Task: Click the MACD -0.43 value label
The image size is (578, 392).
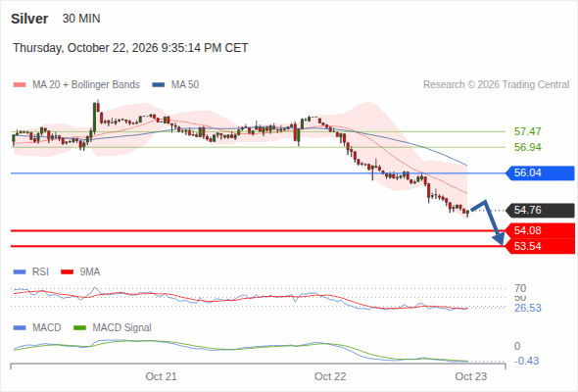Action: [526, 361]
